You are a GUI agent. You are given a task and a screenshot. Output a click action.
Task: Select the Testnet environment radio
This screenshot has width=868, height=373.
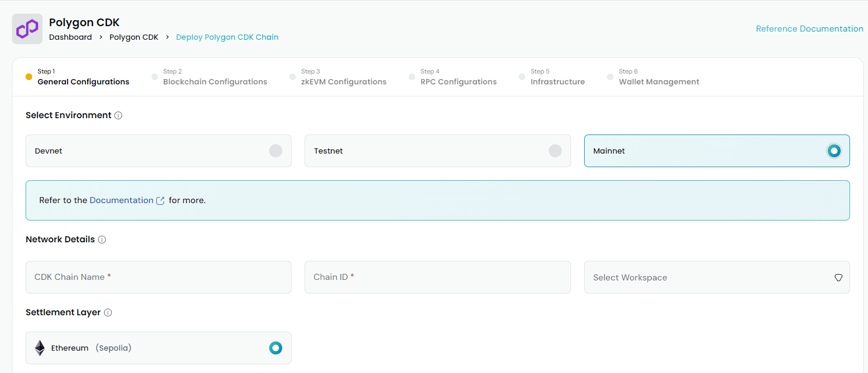[x=555, y=151]
